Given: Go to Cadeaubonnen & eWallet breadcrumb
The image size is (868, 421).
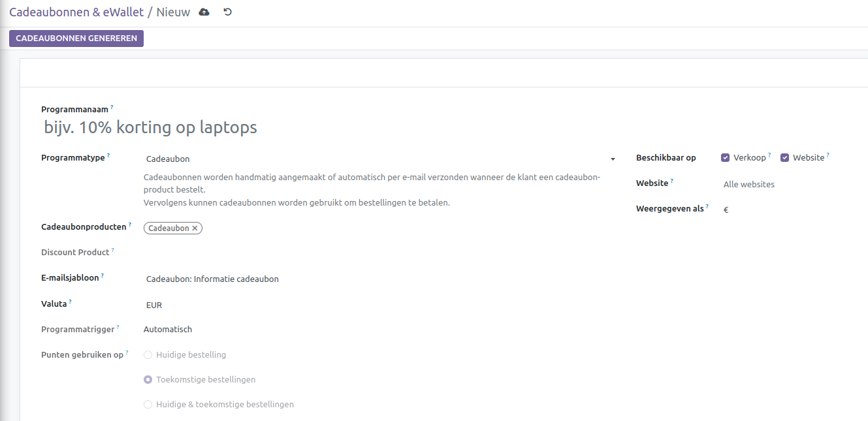Looking at the screenshot, I should (76, 12).
